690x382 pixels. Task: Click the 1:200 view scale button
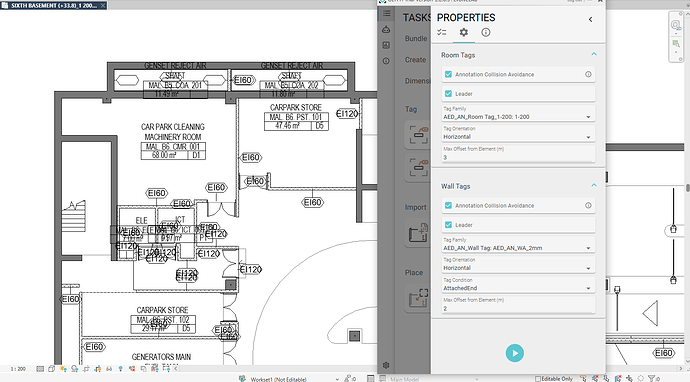point(18,369)
